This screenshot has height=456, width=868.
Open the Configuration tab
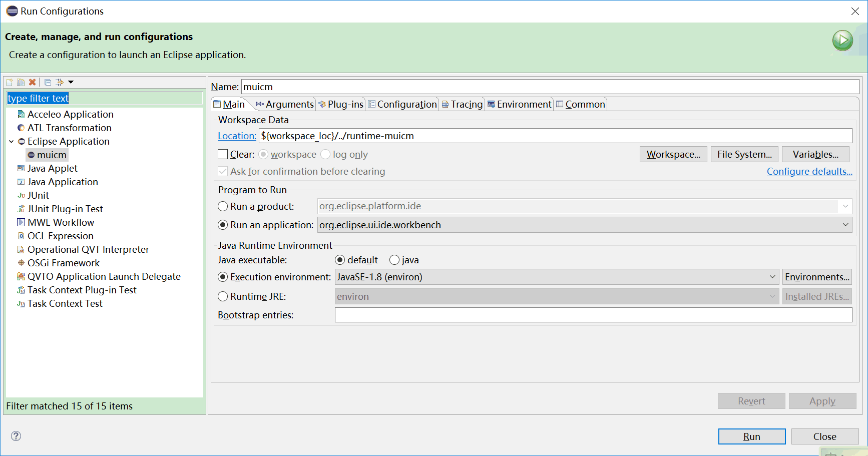tap(402, 104)
